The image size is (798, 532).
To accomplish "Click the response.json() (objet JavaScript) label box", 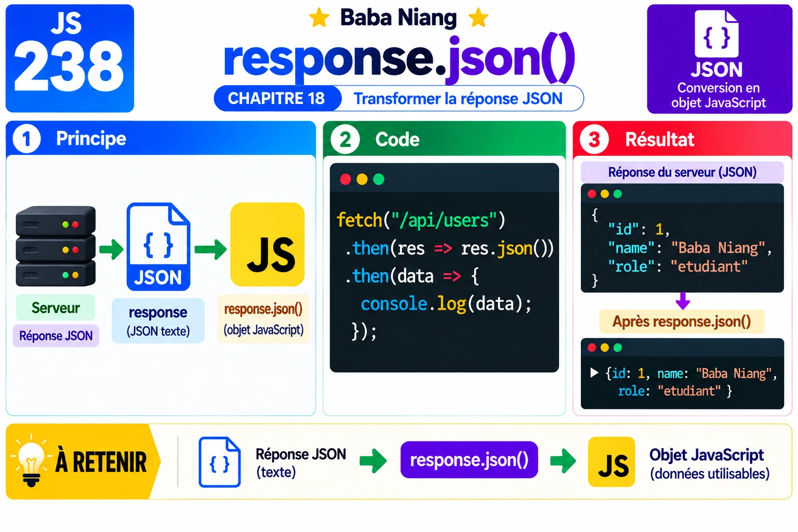I will (x=263, y=318).
